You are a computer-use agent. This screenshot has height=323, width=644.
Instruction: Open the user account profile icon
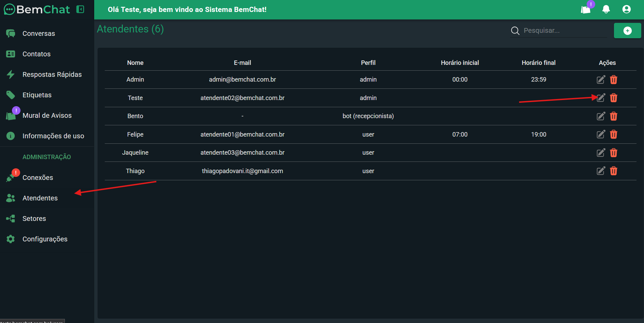pos(626,9)
